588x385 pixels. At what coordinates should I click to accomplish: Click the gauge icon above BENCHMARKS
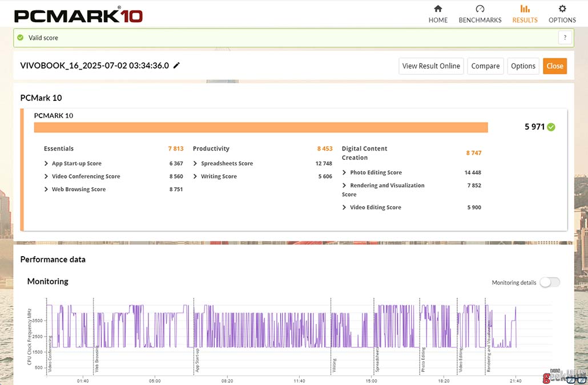480,9
